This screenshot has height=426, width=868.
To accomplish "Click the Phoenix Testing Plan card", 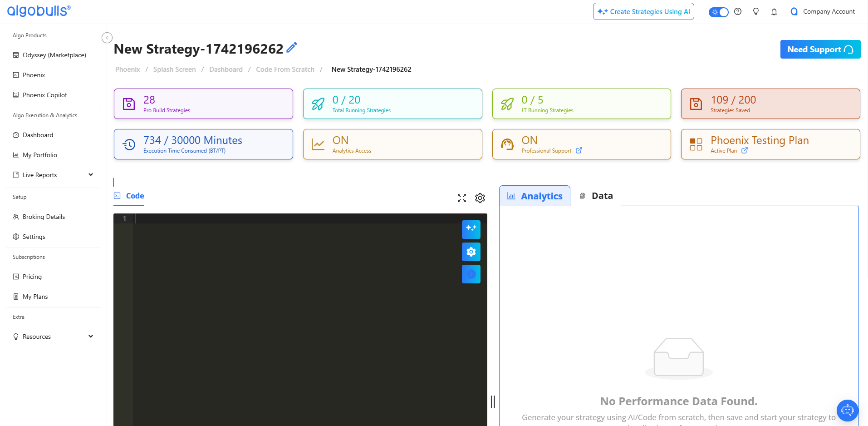I will 770,144.
